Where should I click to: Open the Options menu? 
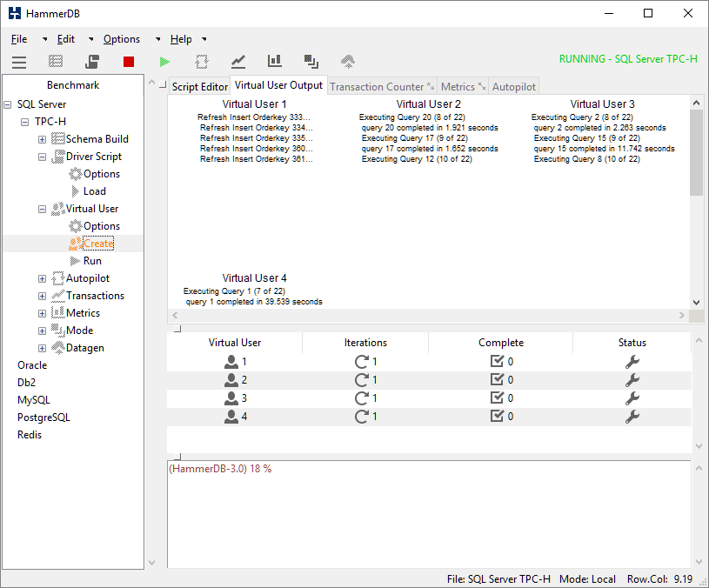pyautogui.click(x=122, y=39)
